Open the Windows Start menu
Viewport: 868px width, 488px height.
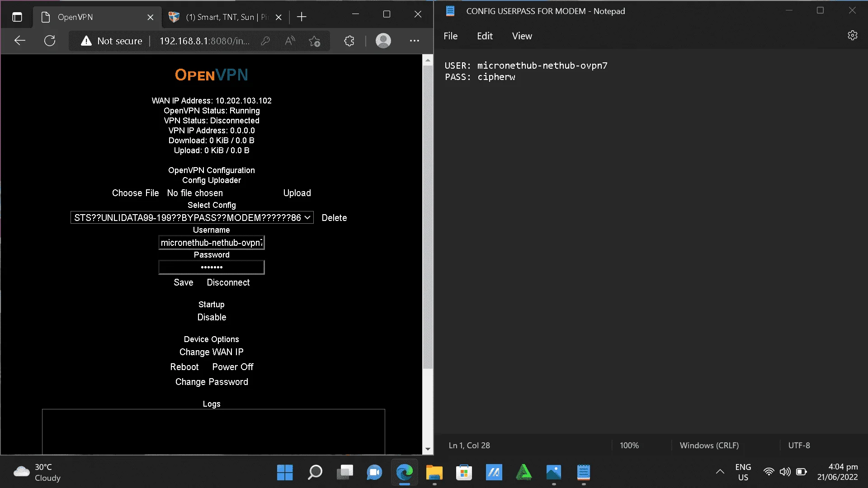click(x=285, y=473)
